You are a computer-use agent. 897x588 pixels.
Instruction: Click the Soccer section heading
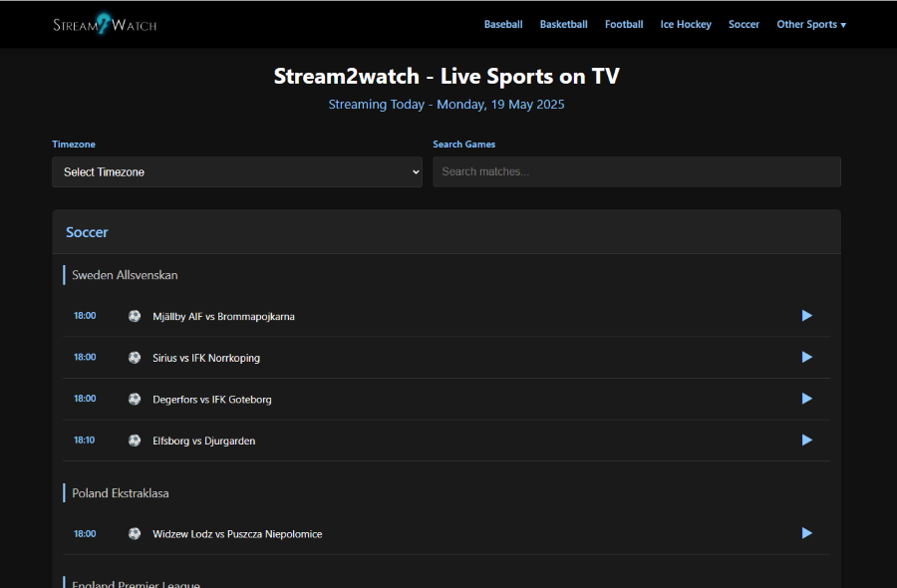click(87, 232)
